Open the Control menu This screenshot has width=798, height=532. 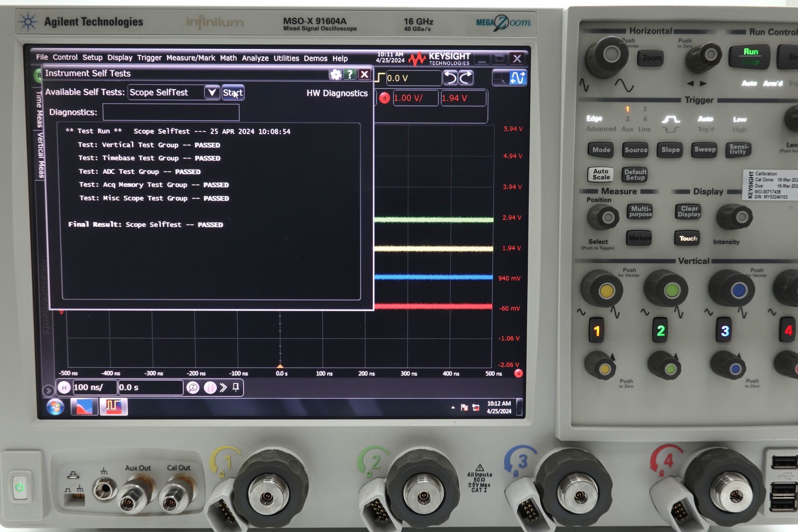pyautogui.click(x=65, y=57)
